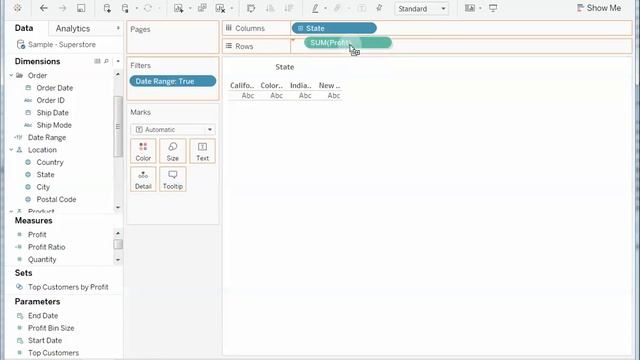Open the highlight pen tool
Image resolution: width=640 pixels, height=360 pixels.
316,8
